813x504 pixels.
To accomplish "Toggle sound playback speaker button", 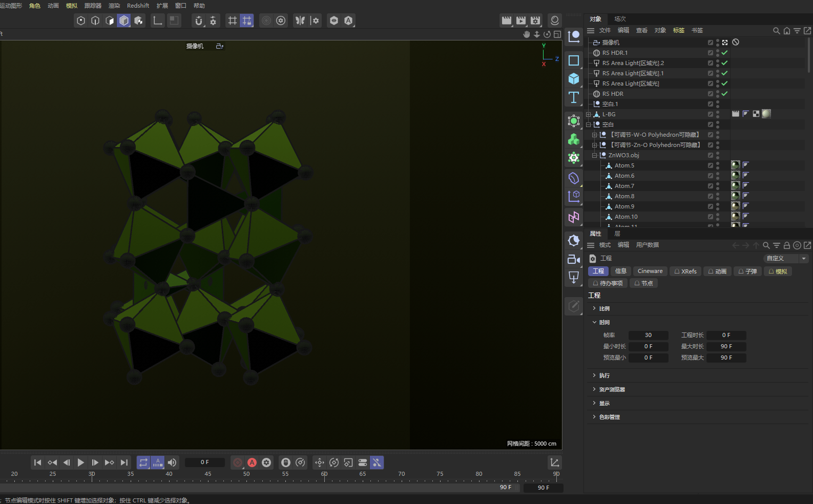I will (172, 463).
